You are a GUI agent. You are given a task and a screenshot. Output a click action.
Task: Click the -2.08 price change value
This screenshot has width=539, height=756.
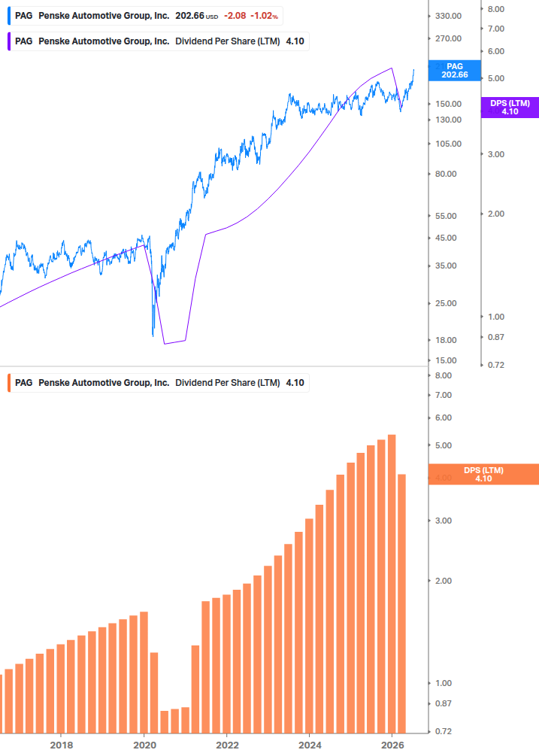[x=235, y=16]
